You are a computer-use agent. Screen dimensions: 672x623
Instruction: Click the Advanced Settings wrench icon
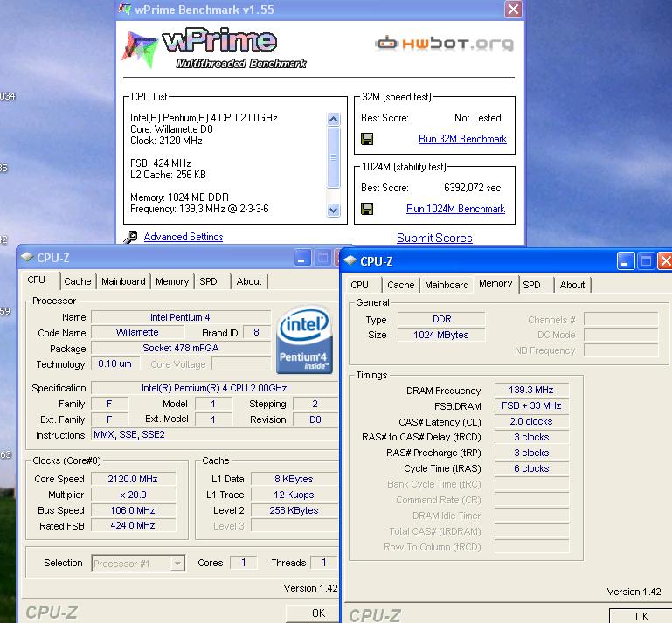tap(130, 237)
